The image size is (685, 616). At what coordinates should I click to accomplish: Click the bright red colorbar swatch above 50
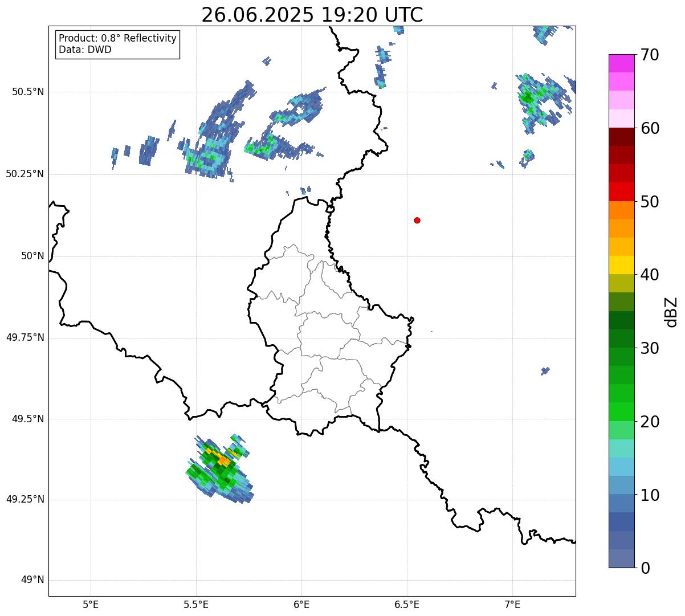tap(621, 191)
